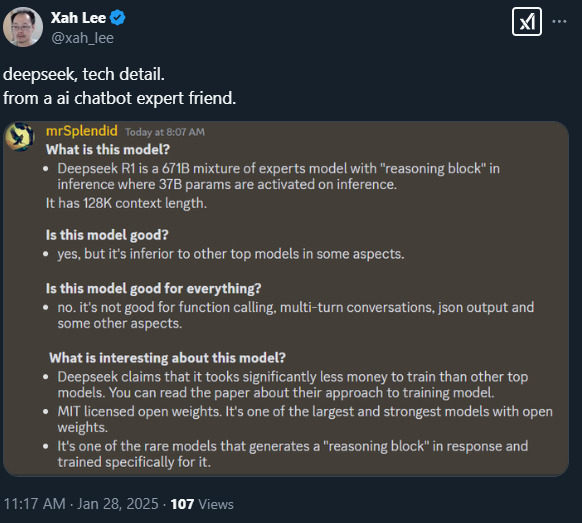Open the Xah Lee display name link
Image resolution: width=582 pixels, height=523 pixels.
click(x=78, y=18)
